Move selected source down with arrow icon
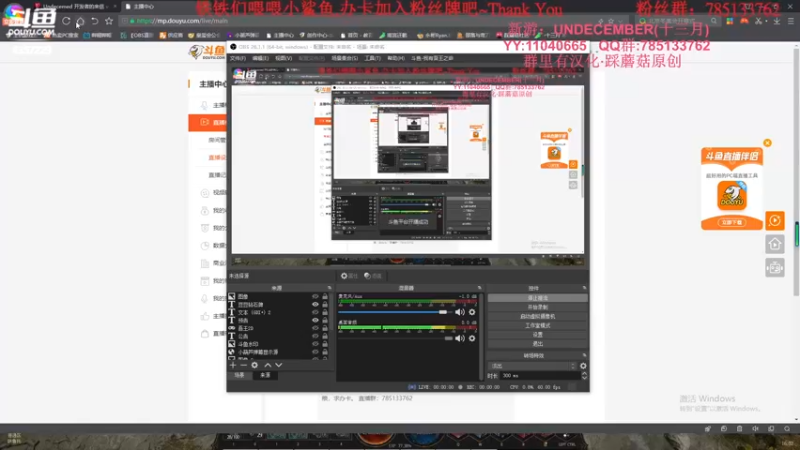 [x=279, y=365]
